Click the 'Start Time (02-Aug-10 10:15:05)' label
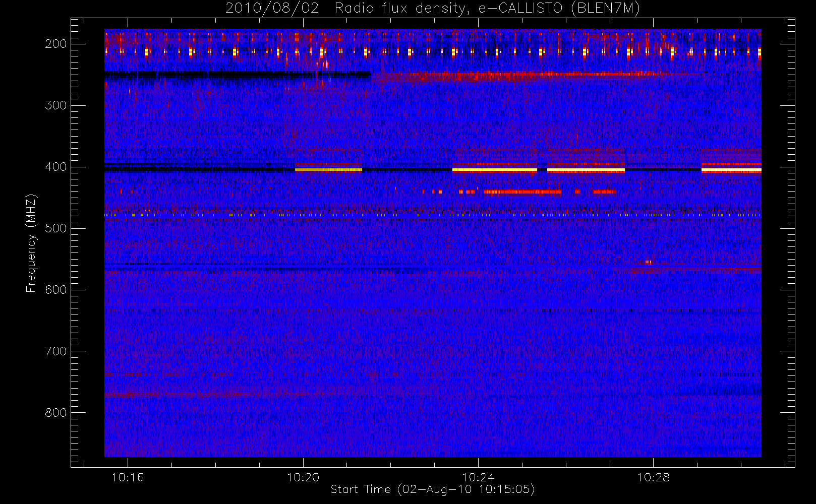 coord(432,489)
